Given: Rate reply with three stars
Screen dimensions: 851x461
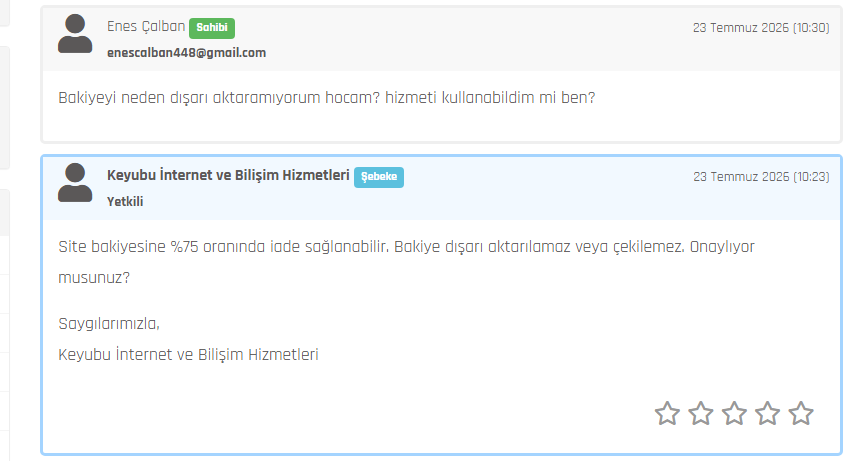Looking at the screenshot, I should tap(734, 413).
